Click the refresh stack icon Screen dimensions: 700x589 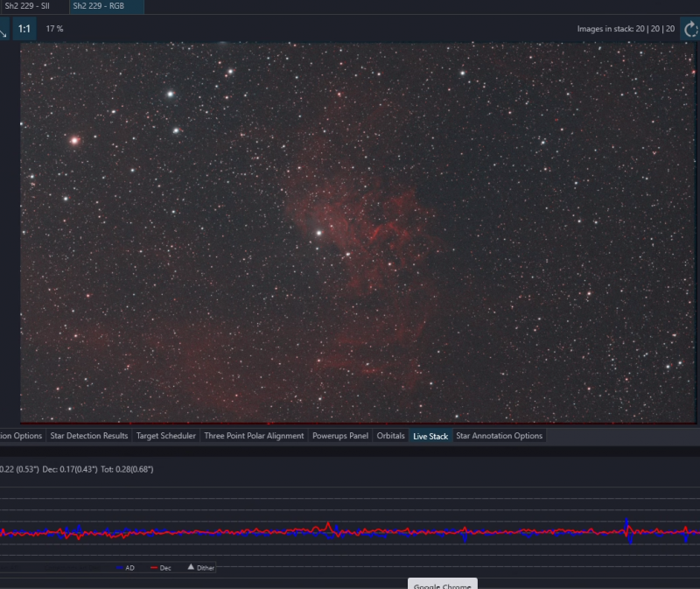690,30
